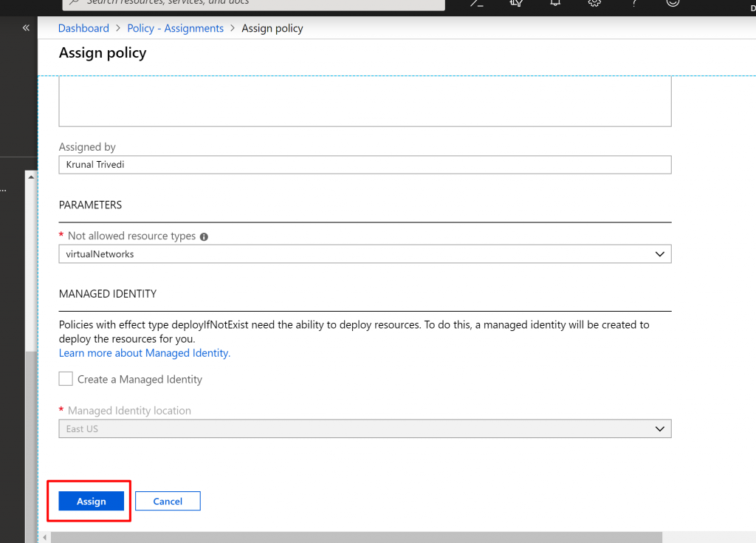756x543 pixels.
Task: Navigate to Policy - Assignments breadcrumb
Action: click(176, 28)
